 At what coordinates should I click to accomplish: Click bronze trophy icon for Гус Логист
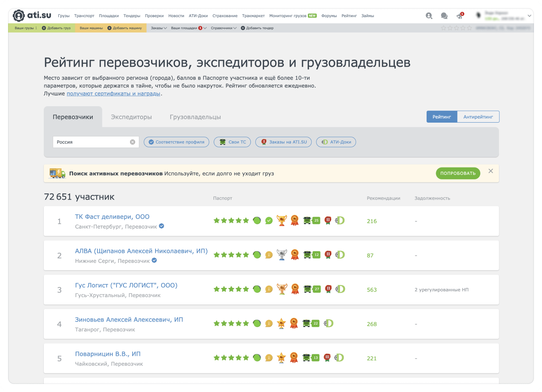[x=282, y=289]
